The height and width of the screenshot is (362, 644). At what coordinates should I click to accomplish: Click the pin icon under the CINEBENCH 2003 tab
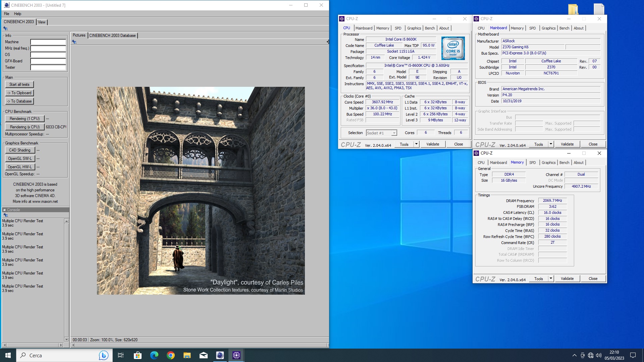point(5,28)
